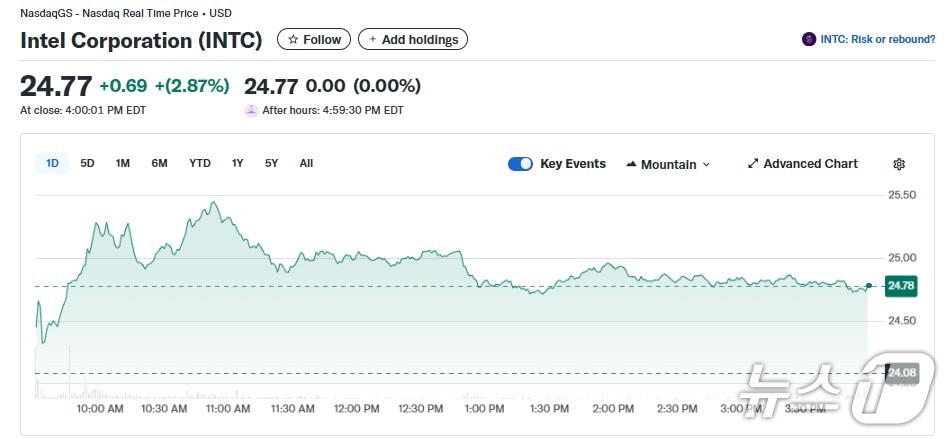Image resolution: width=950 pixels, height=439 pixels.
Task: Click the expand arrows icon for Advanced Chart
Action: click(x=753, y=164)
